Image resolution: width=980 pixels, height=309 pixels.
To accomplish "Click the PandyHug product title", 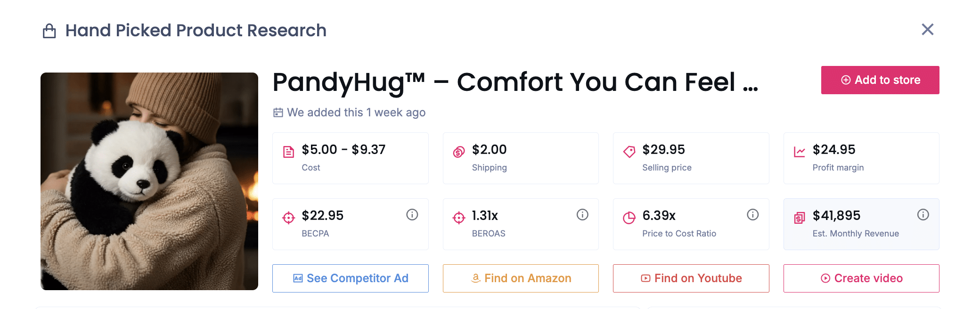I will pyautogui.click(x=515, y=82).
